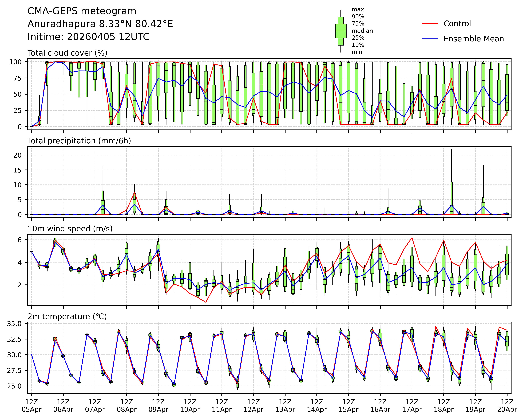Click the 12Z 15Apr axis label
524x420 pixels.
pyautogui.click(x=348, y=406)
